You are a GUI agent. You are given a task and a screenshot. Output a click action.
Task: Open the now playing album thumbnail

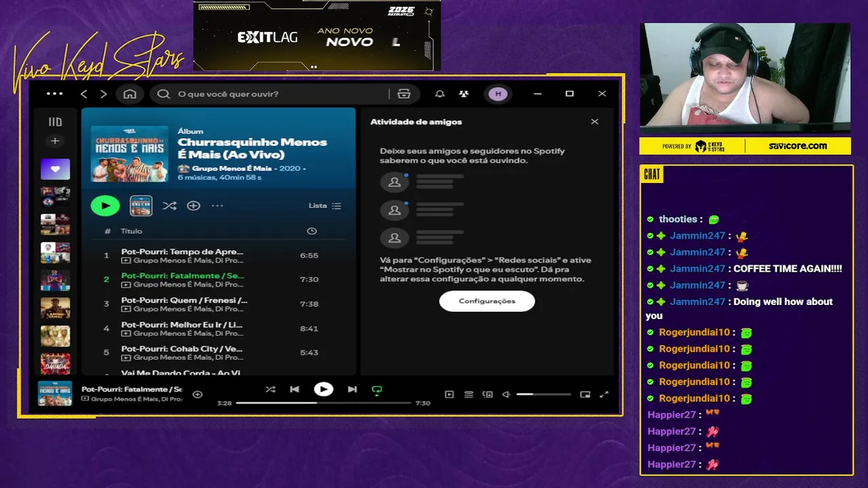(x=55, y=394)
